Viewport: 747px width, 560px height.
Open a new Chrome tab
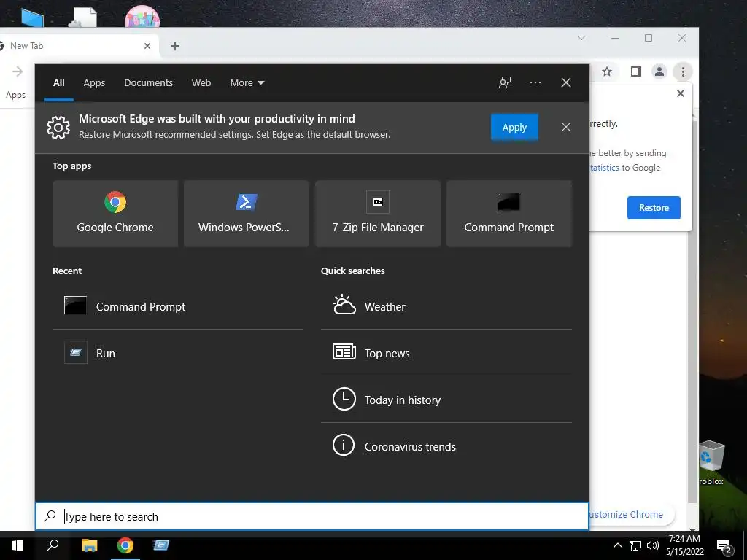tap(175, 46)
